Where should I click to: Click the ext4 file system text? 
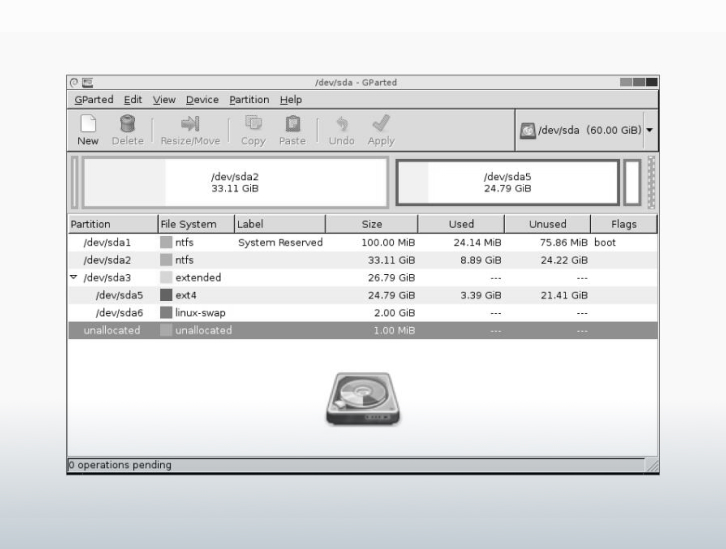[x=186, y=295]
